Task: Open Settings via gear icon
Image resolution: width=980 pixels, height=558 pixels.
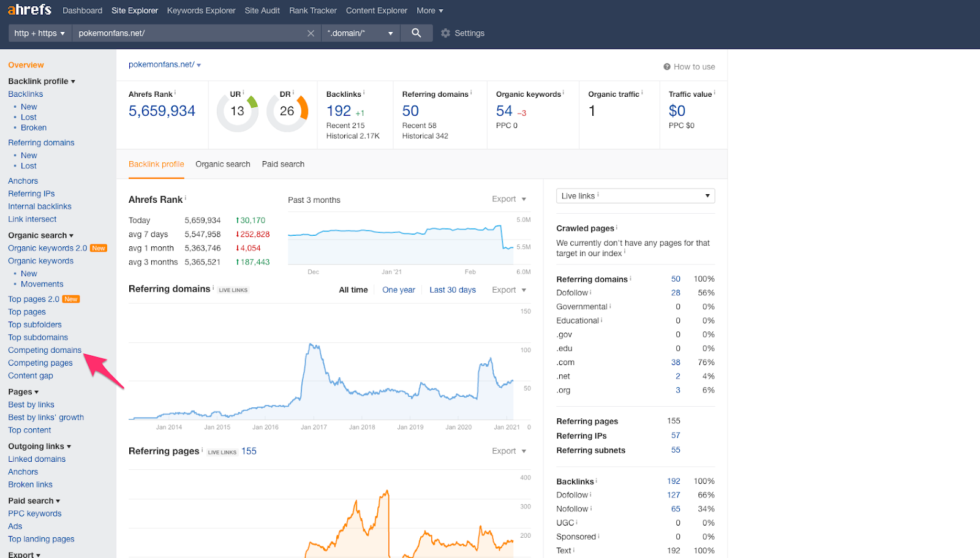Action: point(445,33)
